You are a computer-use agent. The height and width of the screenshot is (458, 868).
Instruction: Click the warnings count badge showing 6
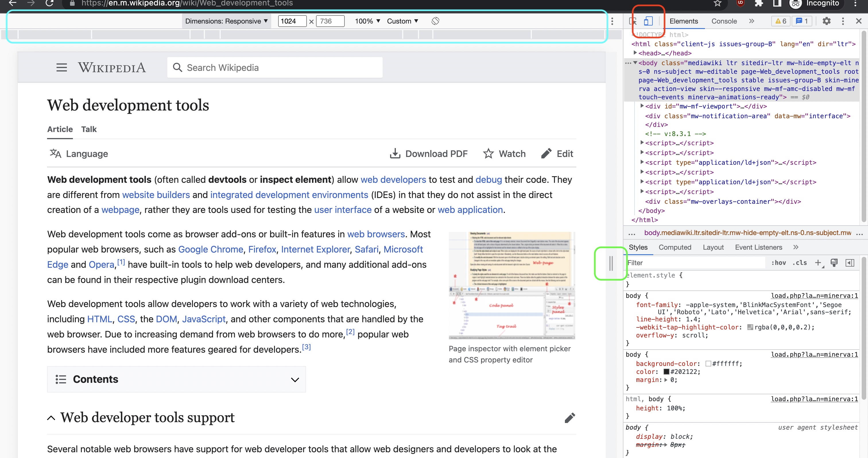(781, 21)
